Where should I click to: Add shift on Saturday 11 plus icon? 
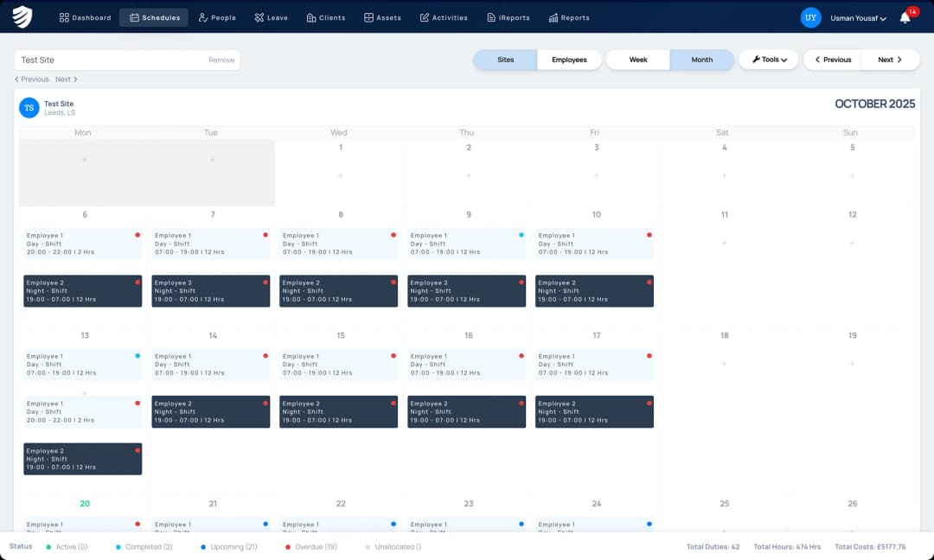(724, 243)
